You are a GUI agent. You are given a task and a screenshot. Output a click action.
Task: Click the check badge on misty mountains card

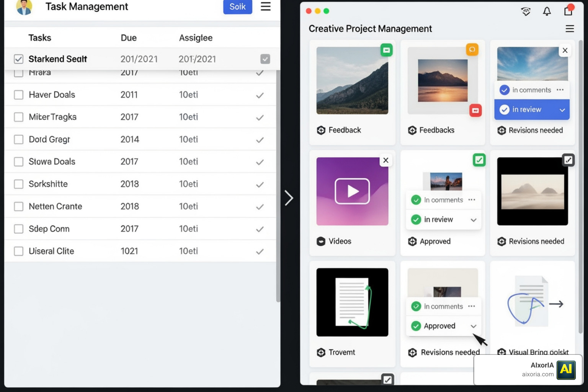click(x=568, y=160)
